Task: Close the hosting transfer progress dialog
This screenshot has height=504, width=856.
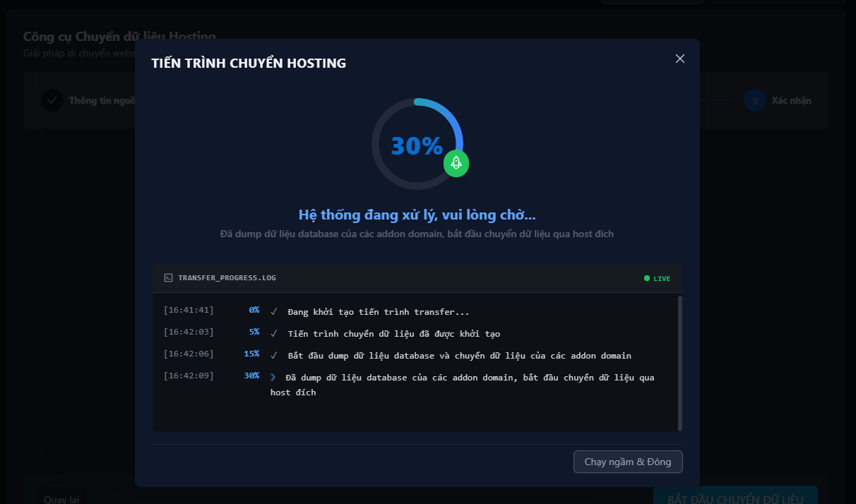Action: click(680, 59)
